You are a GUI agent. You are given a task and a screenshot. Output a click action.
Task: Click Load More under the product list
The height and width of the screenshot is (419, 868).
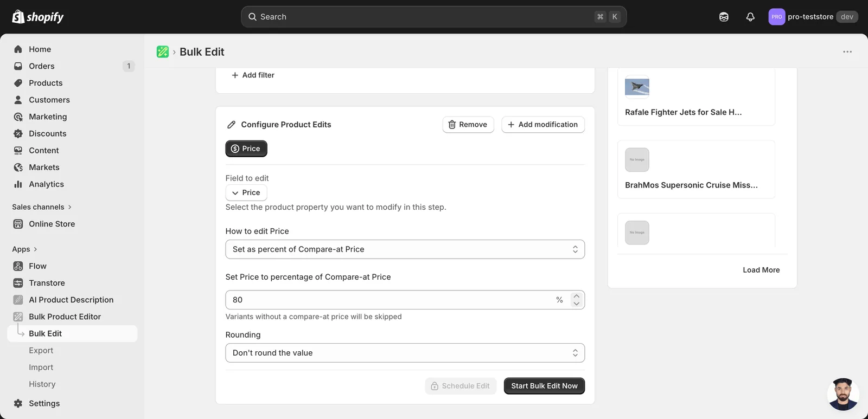pyautogui.click(x=761, y=270)
